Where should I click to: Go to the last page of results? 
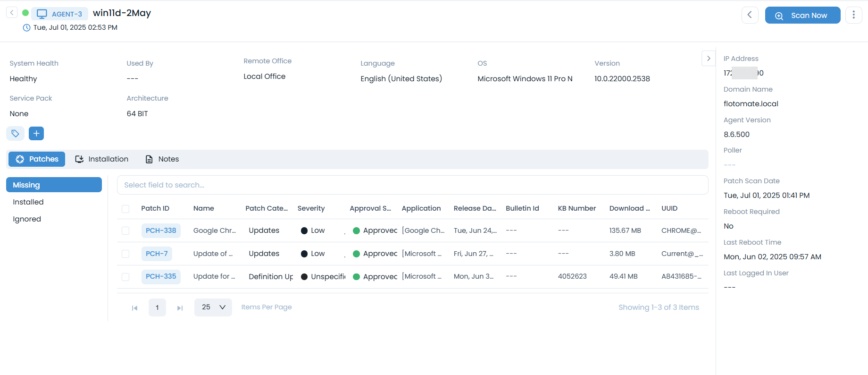tap(180, 308)
